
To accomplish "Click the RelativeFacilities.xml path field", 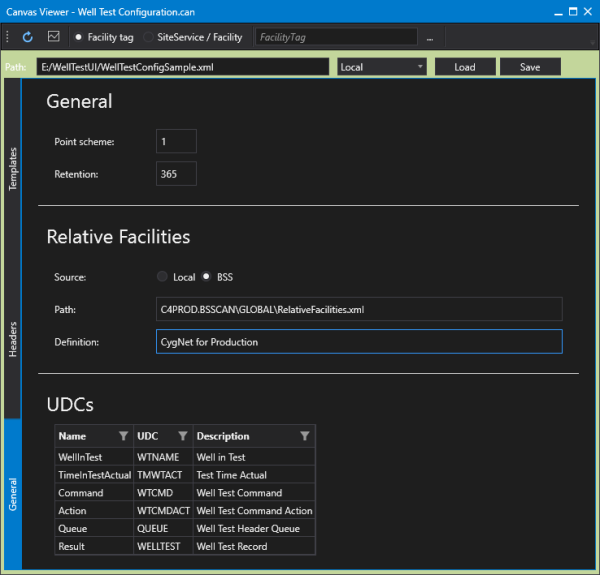I will pos(359,309).
